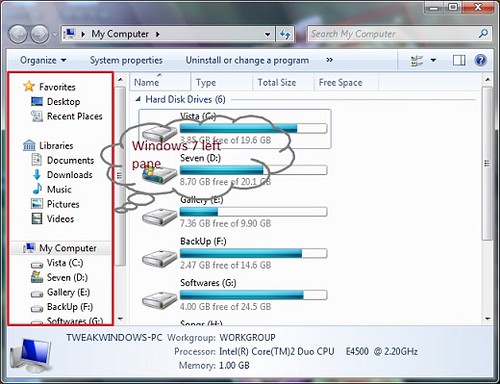
Task: Show more toolbar commands with double chevron
Action: [329, 60]
